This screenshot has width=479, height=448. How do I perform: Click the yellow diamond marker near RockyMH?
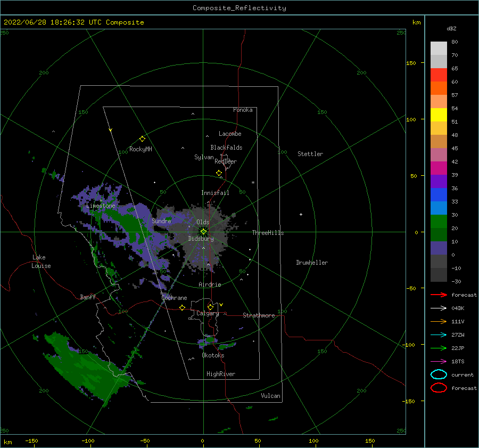pos(142,139)
